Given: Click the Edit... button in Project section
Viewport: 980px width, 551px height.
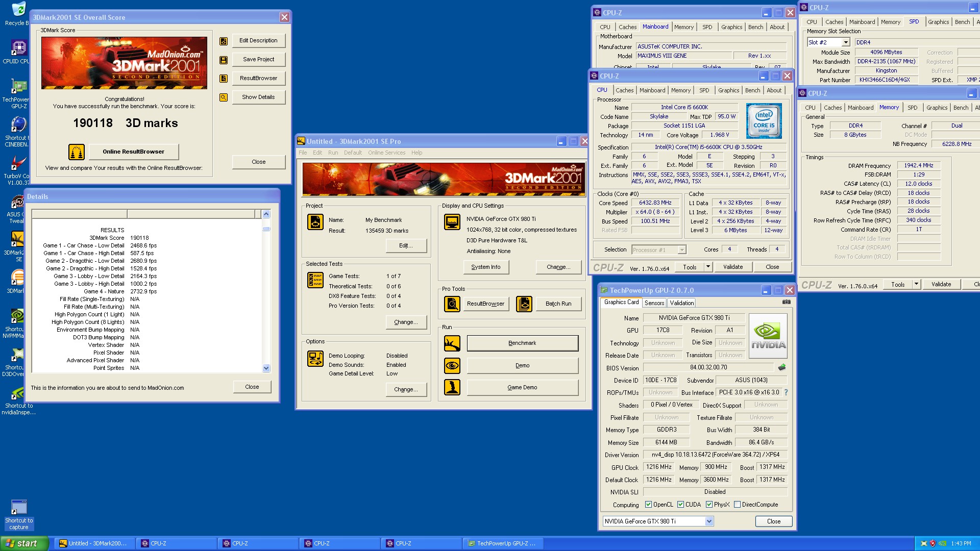Looking at the screenshot, I should click(x=406, y=245).
